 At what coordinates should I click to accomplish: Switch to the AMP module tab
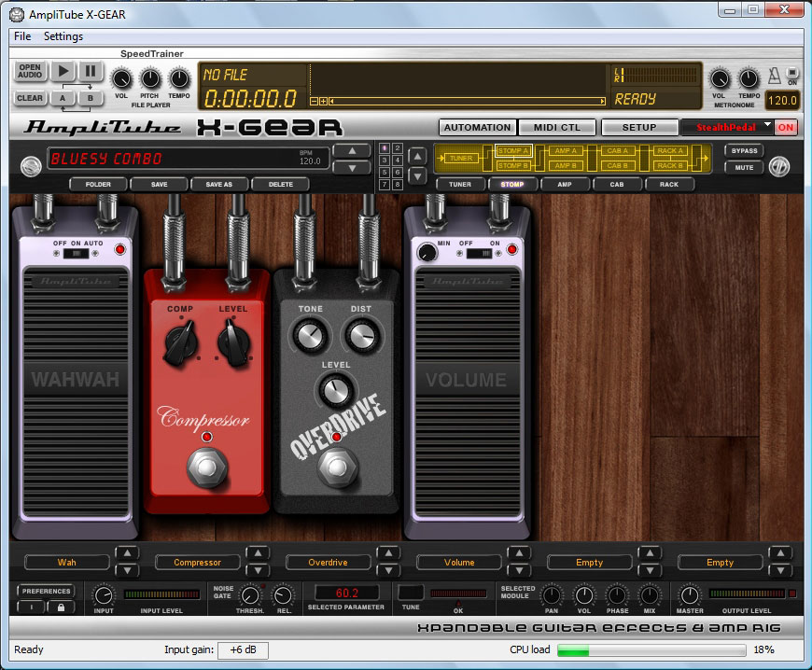(x=565, y=185)
